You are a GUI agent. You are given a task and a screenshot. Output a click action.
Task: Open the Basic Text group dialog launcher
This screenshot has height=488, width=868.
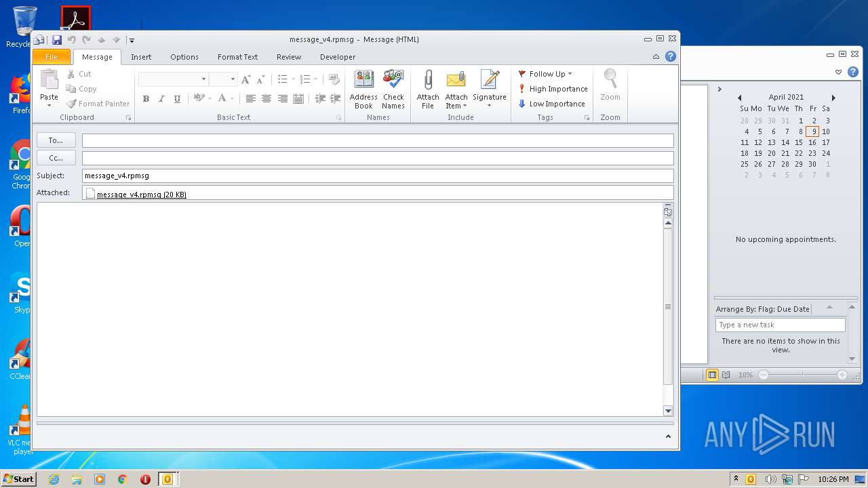pyautogui.click(x=339, y=118)
